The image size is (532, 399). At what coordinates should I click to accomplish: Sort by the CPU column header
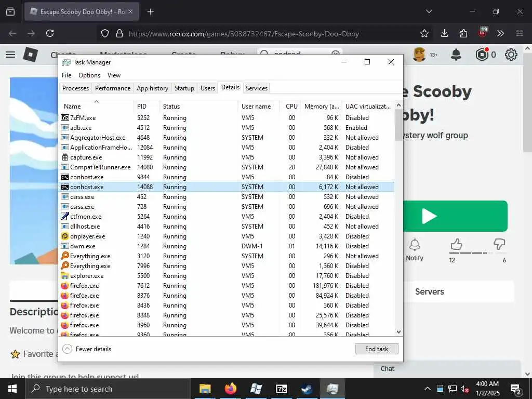tap(291, 106)
